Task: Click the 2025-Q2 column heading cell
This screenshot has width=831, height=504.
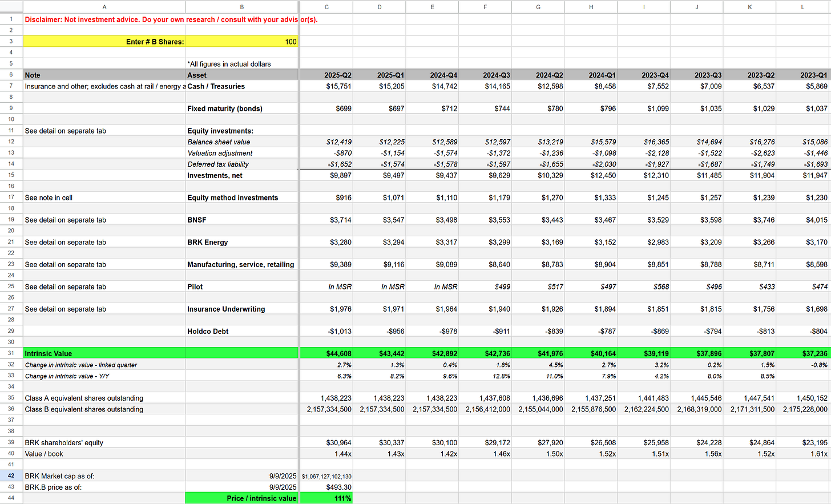Action: 326,75
